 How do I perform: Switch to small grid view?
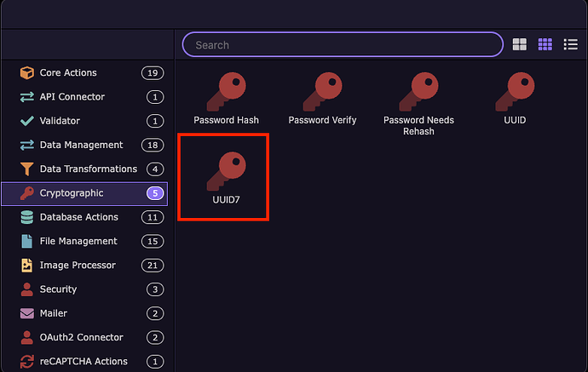tap(545, 44)
